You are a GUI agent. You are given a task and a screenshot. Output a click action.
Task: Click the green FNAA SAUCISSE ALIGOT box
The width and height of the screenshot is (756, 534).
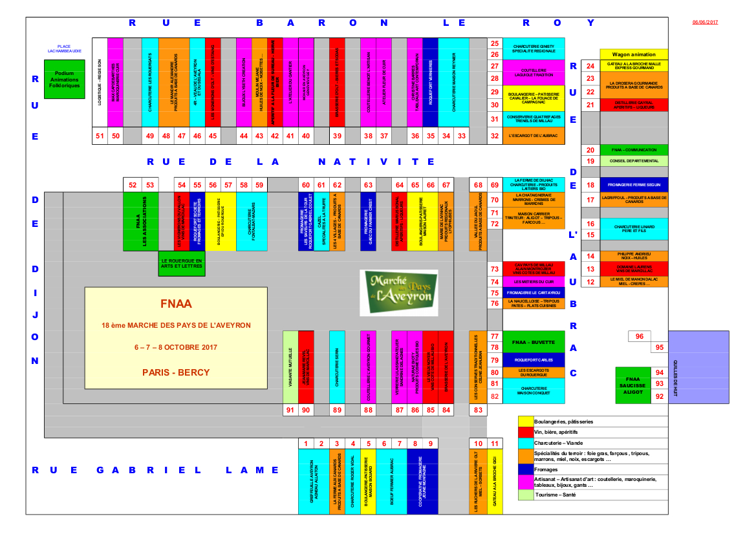click(633, 385)
